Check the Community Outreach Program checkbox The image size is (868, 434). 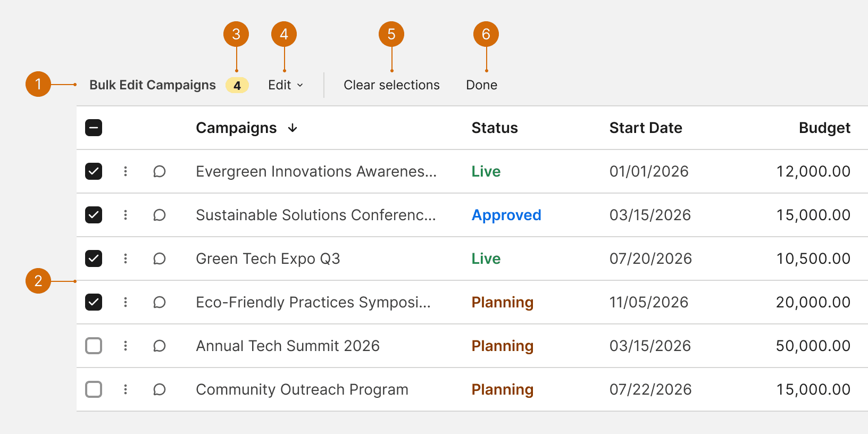coord(94,389)
